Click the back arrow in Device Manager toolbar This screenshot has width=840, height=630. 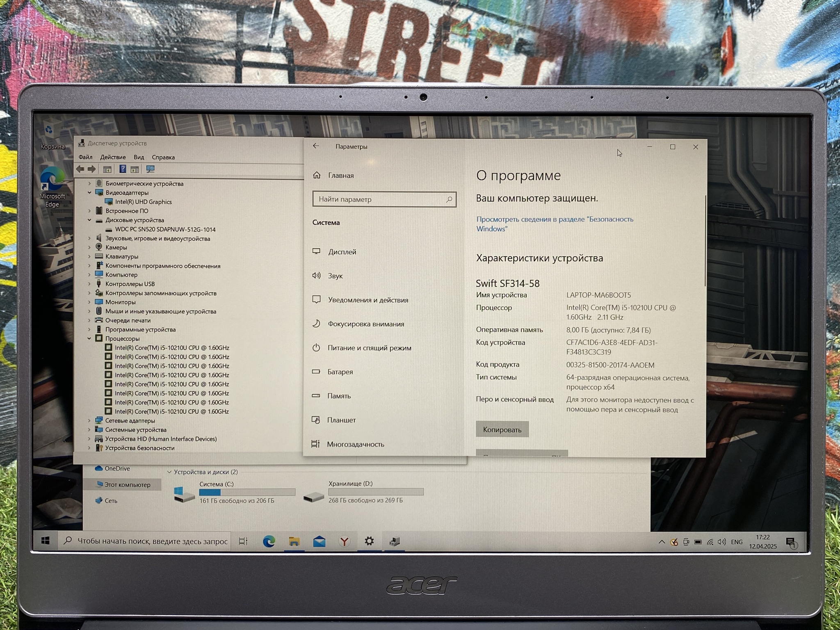point(80,169)
